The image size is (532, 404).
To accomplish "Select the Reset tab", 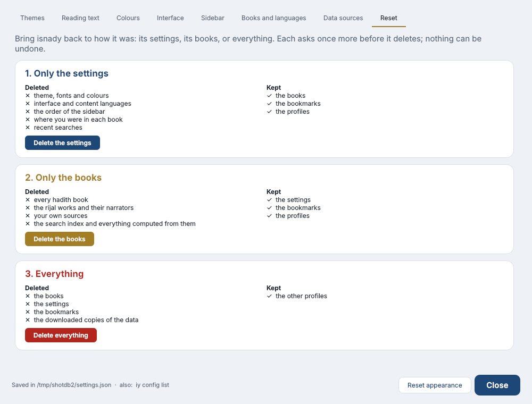I will coord(388,18).
